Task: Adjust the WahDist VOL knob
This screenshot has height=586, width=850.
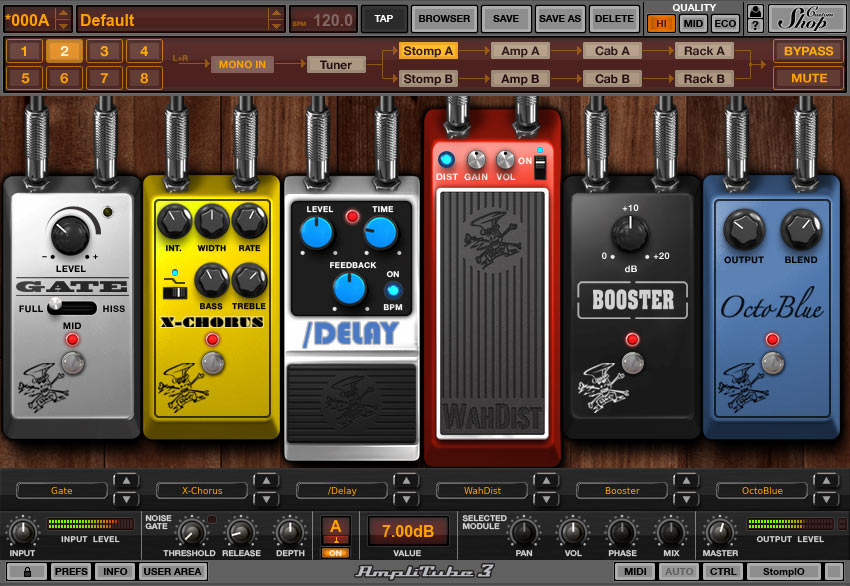Action: point(505,160)
